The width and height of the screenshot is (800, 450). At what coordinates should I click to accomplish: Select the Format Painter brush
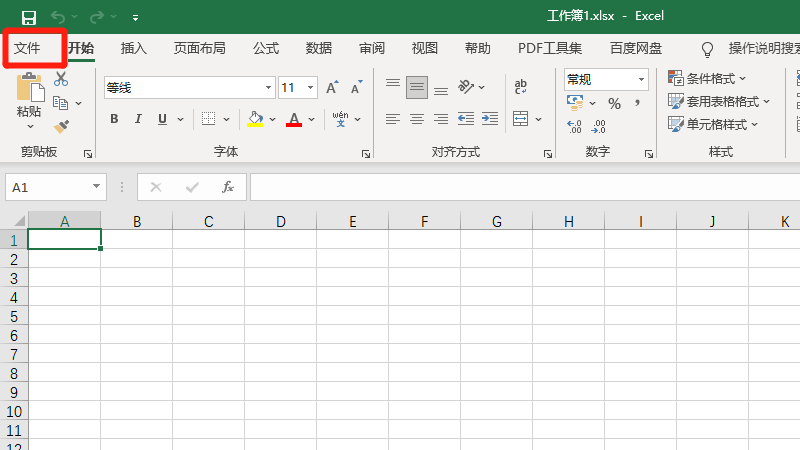pyautogui.click(x=61, y=126)
